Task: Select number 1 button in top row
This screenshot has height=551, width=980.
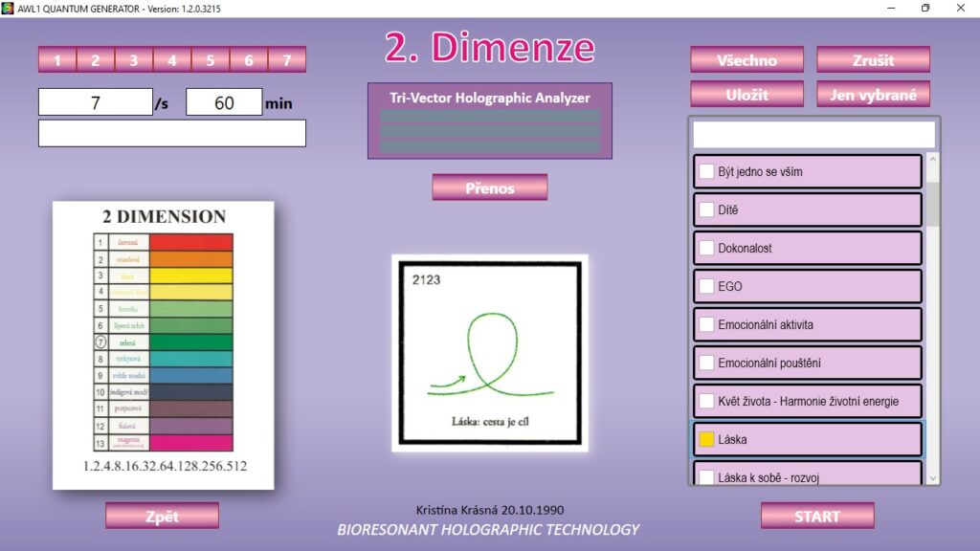Action: coord(57,60)
